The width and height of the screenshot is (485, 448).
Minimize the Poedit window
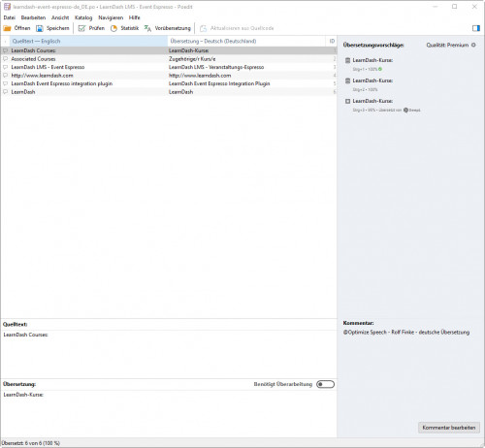[435, 7]
